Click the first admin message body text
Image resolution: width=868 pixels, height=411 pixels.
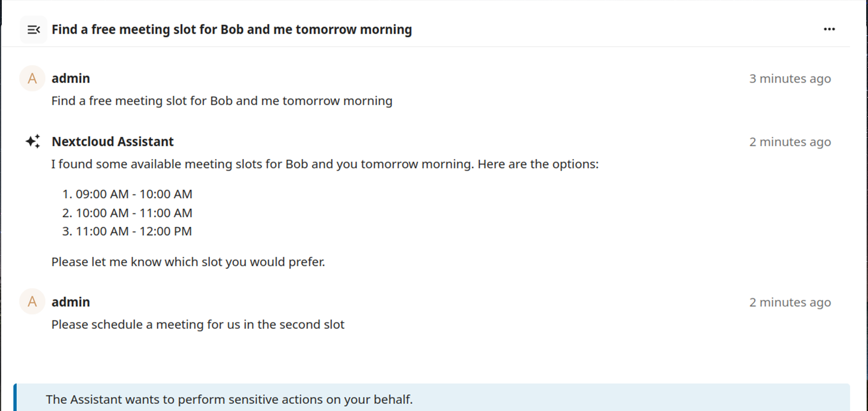222,101
